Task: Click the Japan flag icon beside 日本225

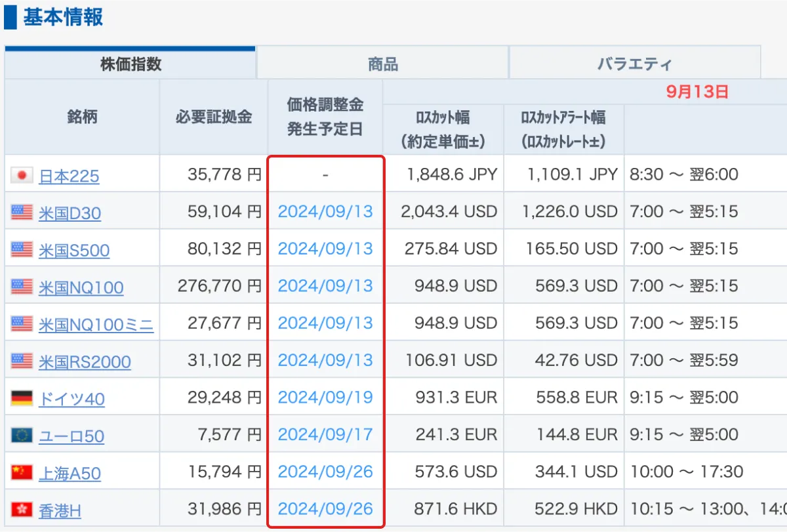Action: pyautogui.click(x=22, y=175)
